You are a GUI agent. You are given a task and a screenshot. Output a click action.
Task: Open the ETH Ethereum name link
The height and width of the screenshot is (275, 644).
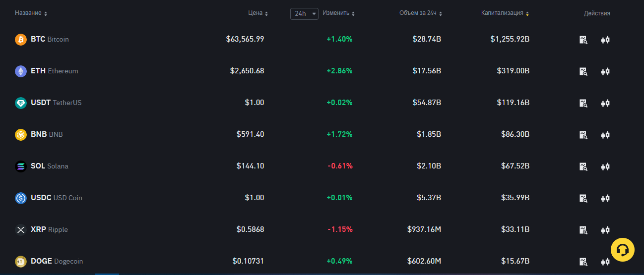point(55,71)
